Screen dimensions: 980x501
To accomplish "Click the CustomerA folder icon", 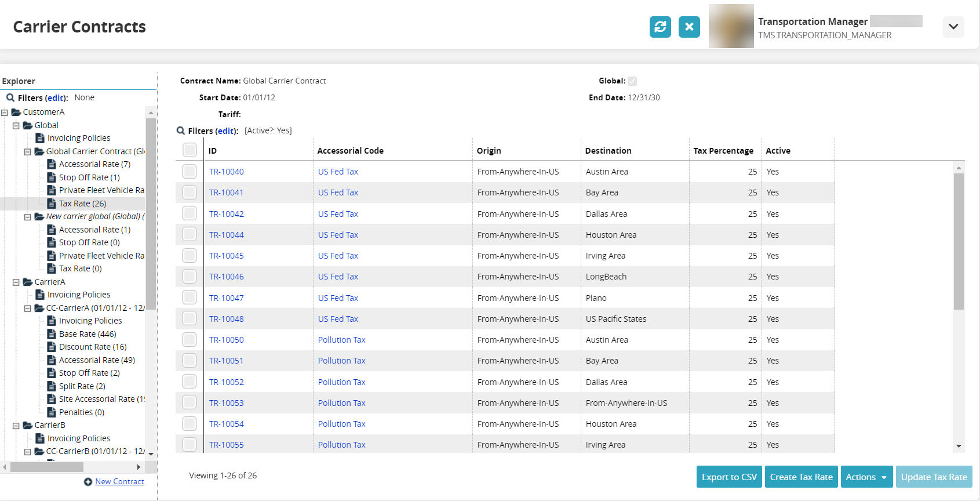I will [x=16, y=112].
